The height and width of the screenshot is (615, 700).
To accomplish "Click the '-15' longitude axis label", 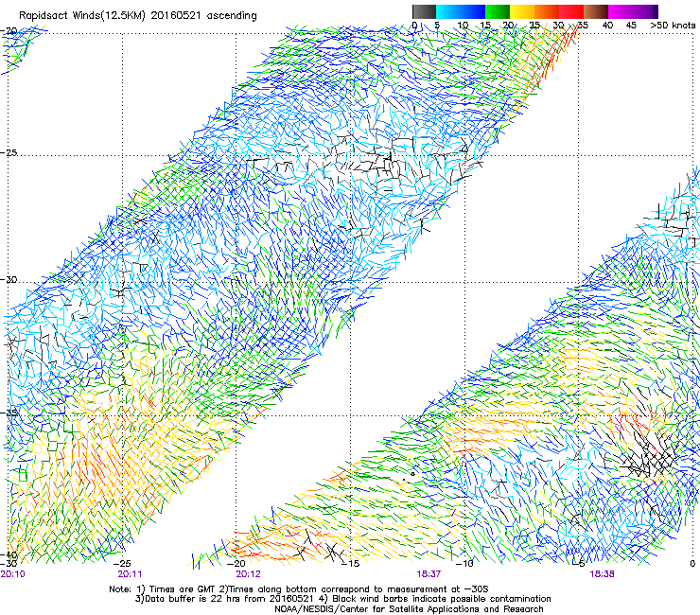I will 350,563.
